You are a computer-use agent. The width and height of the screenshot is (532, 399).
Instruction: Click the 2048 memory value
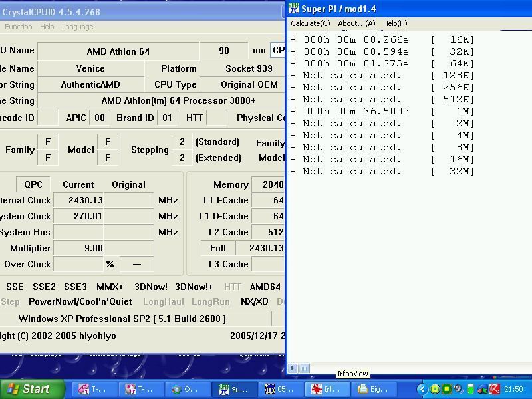click(x=268, y=184)
